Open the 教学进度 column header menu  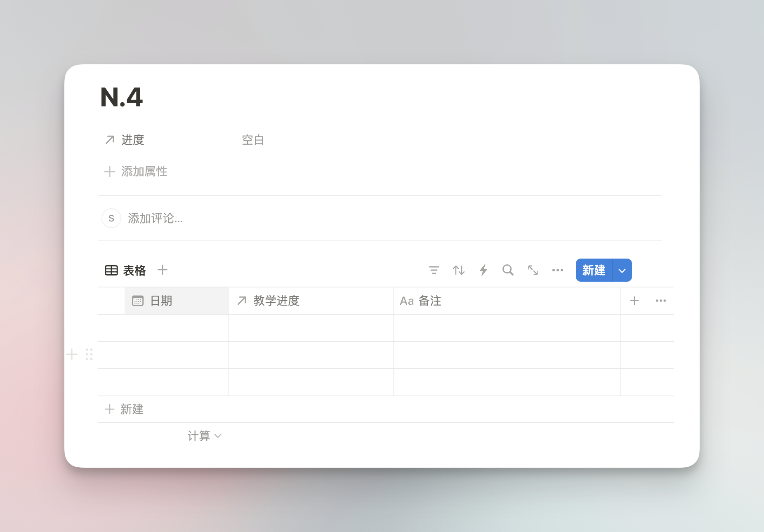point(310,301)
